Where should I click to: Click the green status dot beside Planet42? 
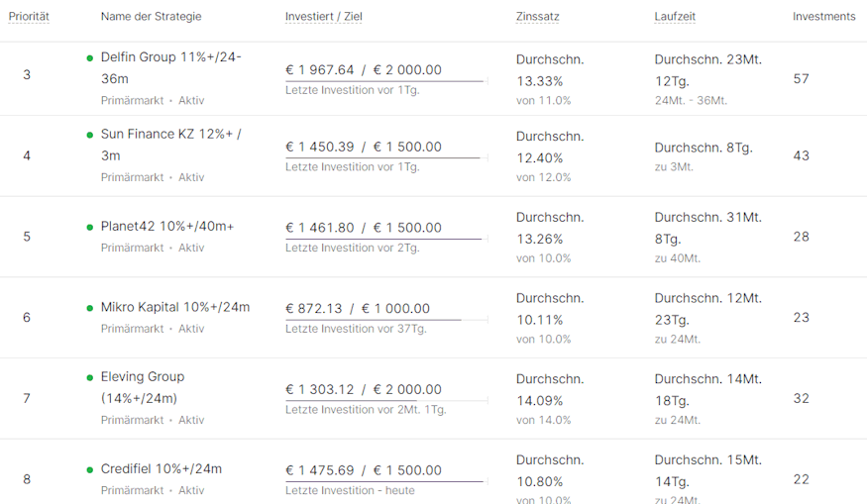(x=89, y=227)
